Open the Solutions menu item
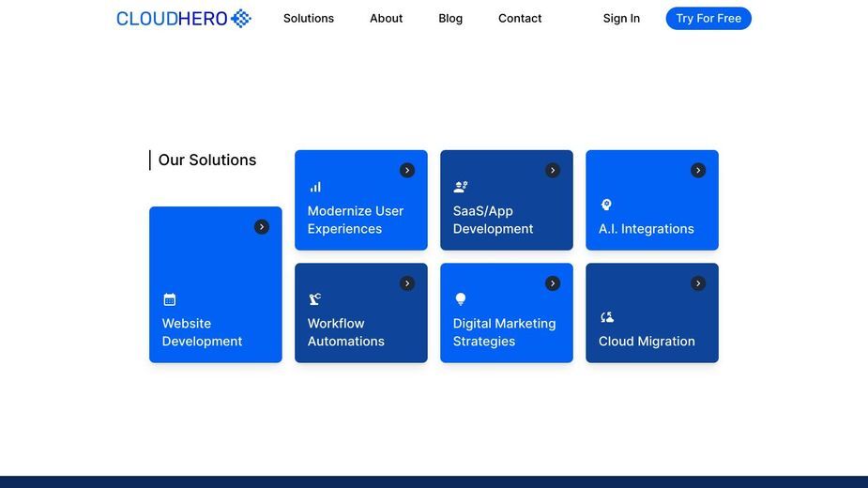 (309, 18)
